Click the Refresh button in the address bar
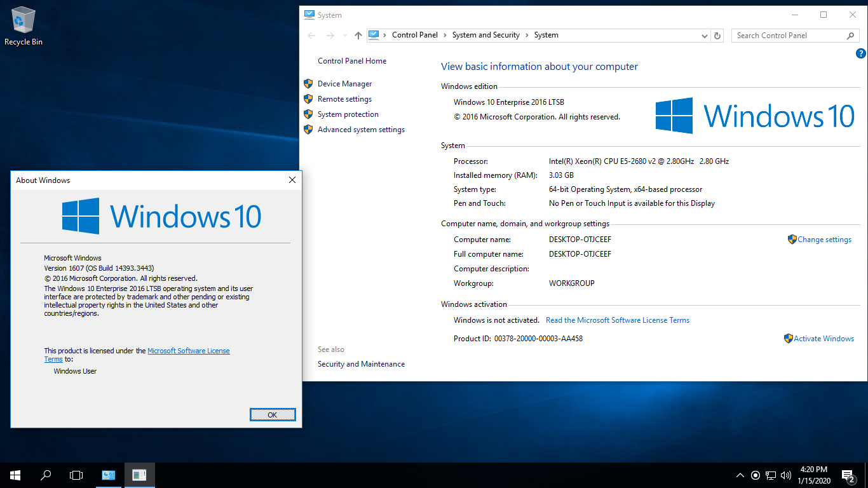868x488 pixels. click(718, 36)
